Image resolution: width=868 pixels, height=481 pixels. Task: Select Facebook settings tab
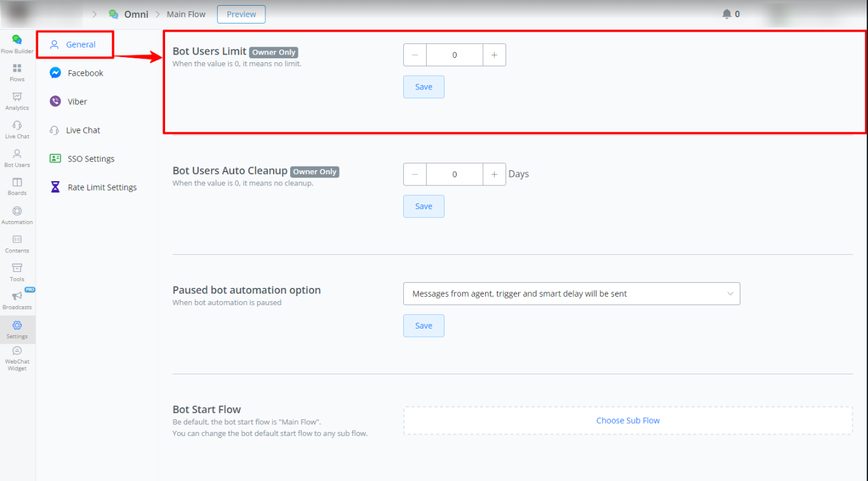coord(85,73)
